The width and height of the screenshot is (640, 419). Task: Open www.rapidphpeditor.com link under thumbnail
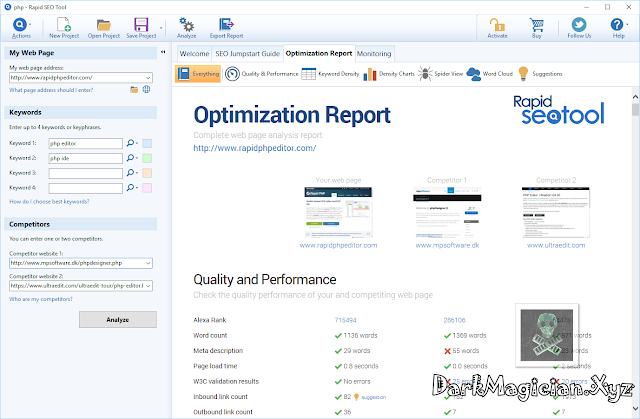338,245
